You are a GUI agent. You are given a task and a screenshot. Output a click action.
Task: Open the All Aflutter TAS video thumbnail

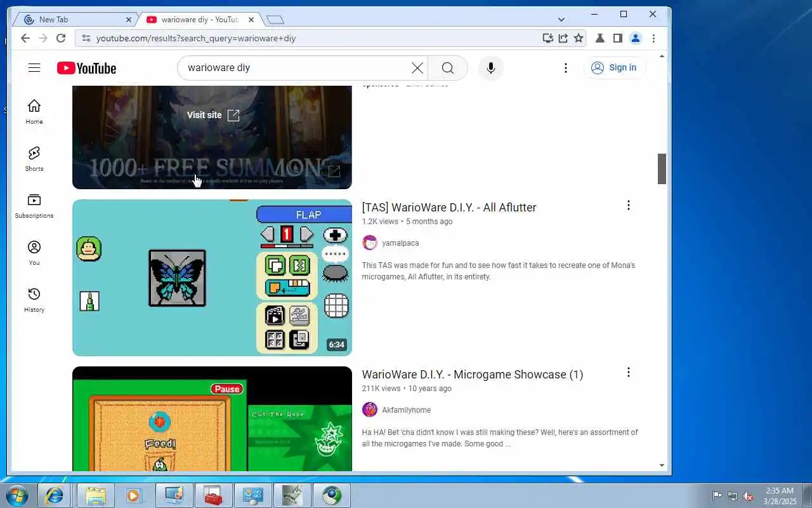(212, 277)
